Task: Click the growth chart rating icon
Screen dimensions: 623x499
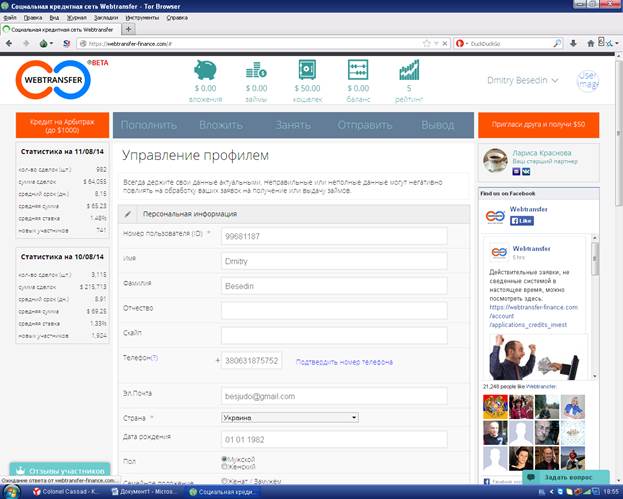Action: [x=409, y=70]
